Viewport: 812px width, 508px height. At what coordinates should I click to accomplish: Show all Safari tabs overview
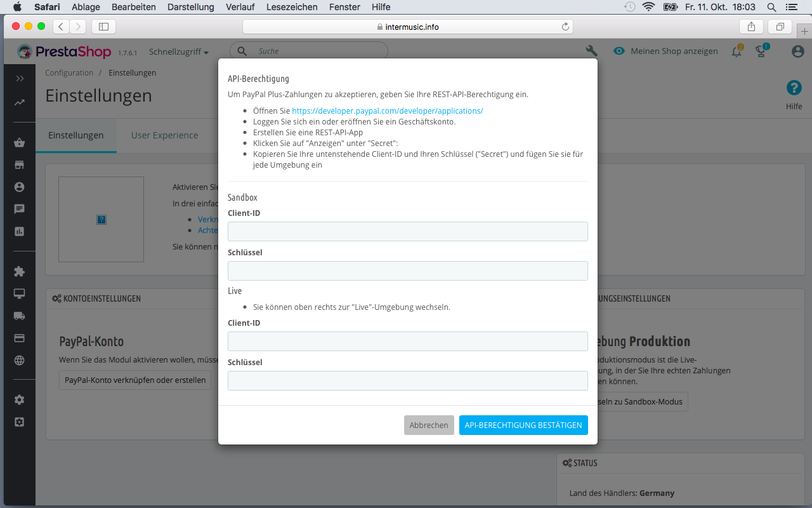pos(780,26)
